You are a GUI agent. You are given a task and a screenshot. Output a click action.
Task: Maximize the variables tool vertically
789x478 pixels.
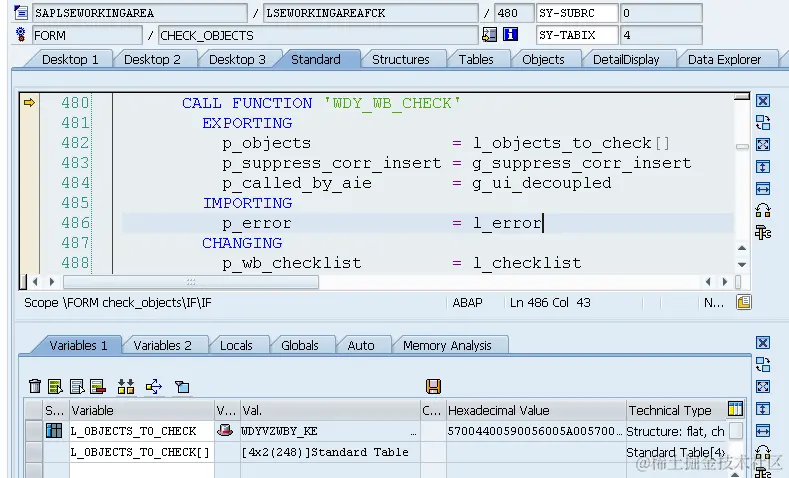(763, 409)
